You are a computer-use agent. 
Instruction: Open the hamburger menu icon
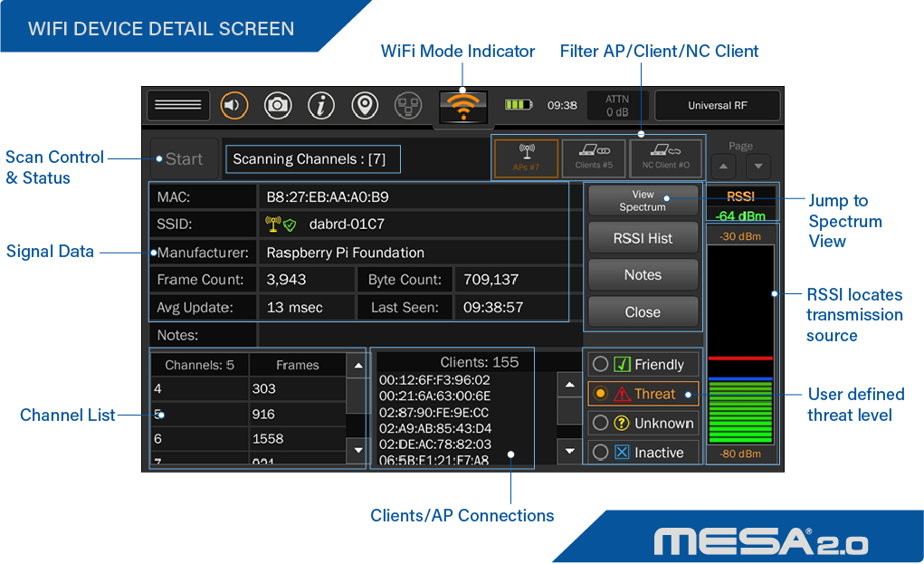point(178,106)
